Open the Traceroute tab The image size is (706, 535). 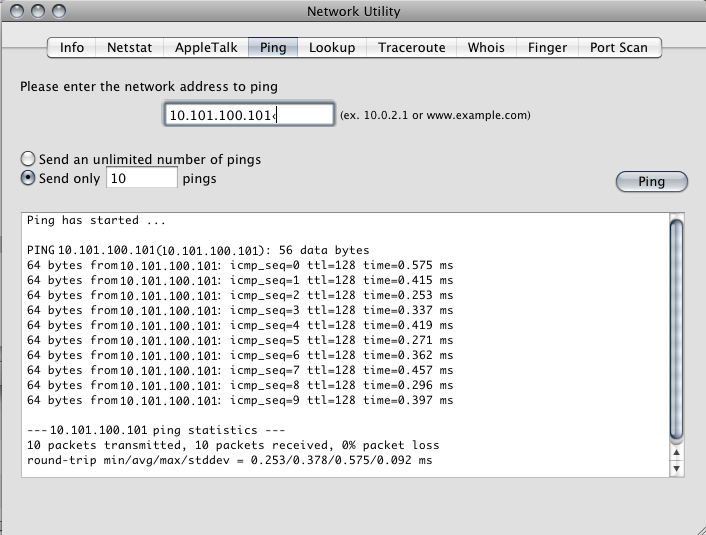[412, 47]
